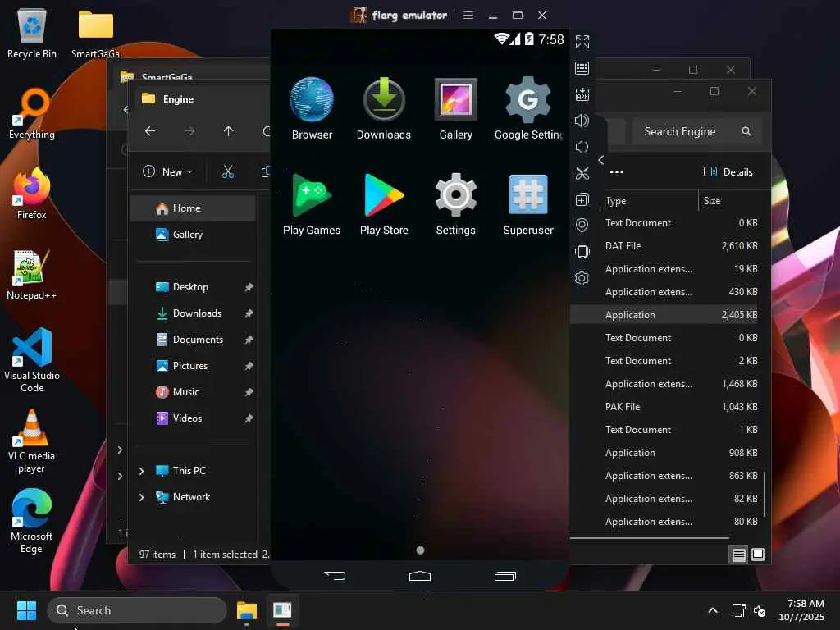Screen dimensions: 840x630
Task: Toggle emulator fullscreen mode icon
Action: coord(582,42)
